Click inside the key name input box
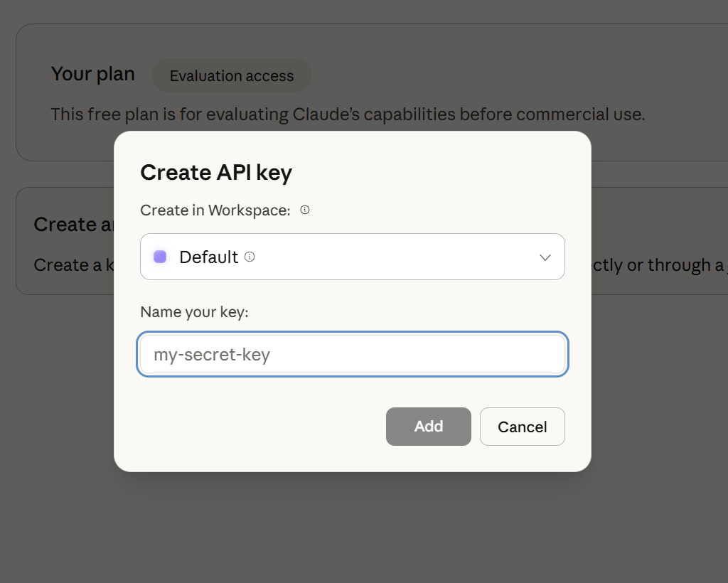Image resolution: width=728 pixels, height=583 pixels. (353, 354)
